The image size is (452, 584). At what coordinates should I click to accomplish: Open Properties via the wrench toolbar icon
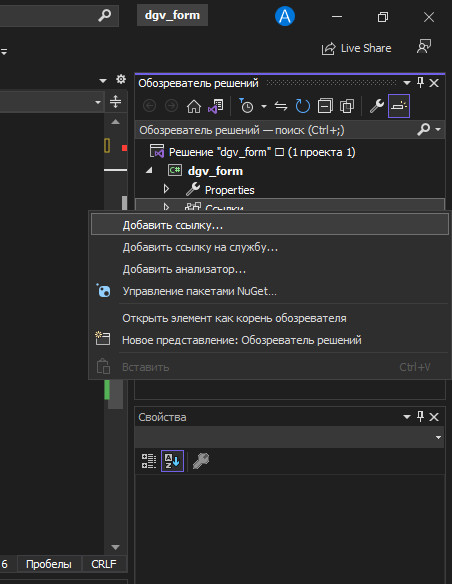[376, 107]
